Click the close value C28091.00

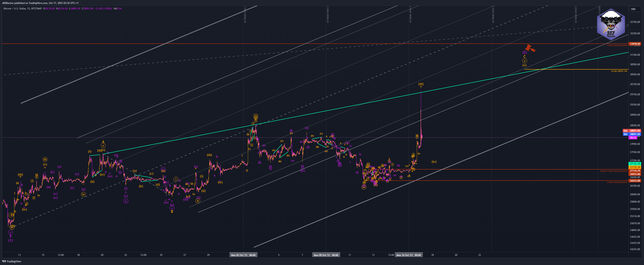click(x=88, y=9)
